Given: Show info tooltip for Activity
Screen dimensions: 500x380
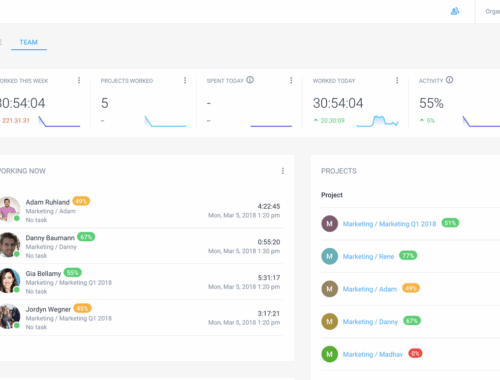Looking at the screenshot, I should pos(449,80).
